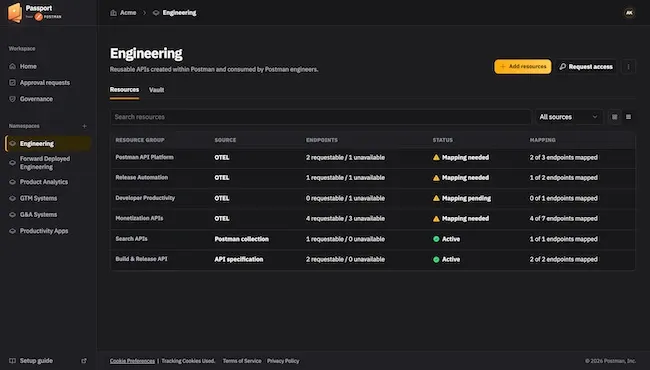
Task: Click the Governance shield icon
Action: [x=12, y=99]
